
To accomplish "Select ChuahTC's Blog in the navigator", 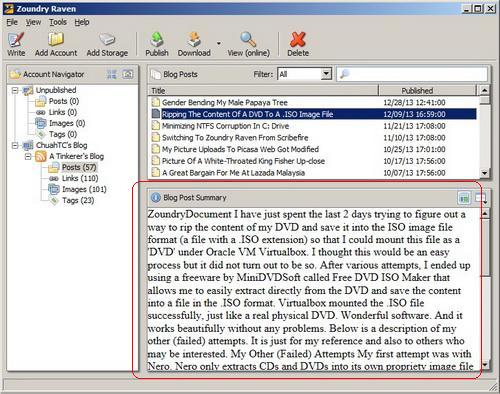I will tap(62, 145).
